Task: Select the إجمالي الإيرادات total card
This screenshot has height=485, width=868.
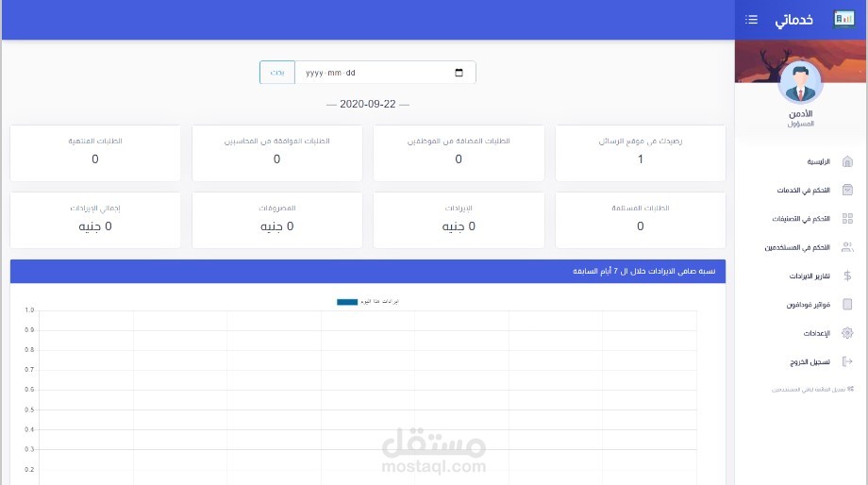Action: coord(95,220)
